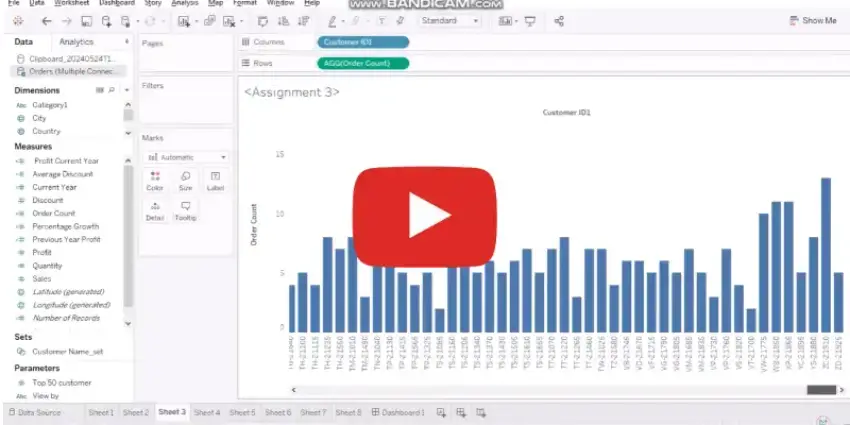
Task: Click the Show Me button
Action: [x=812, y=21]
